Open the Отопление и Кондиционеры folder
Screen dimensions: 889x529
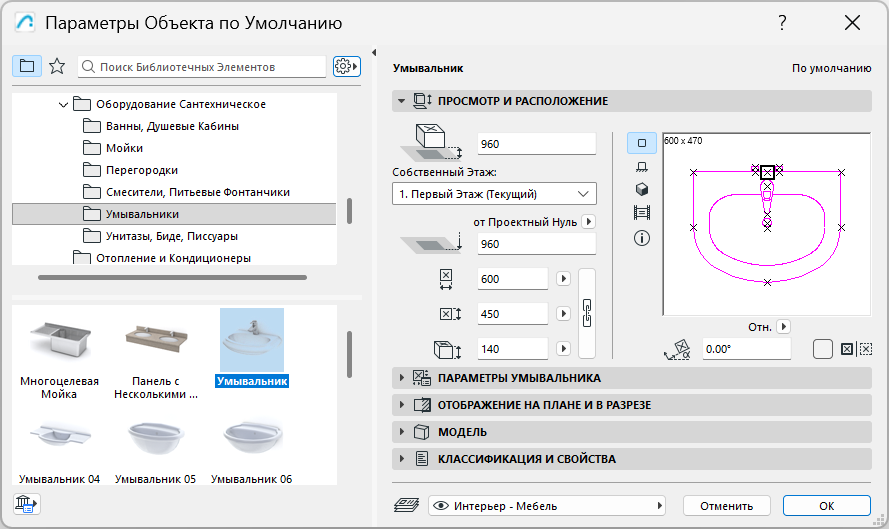pos(173,258)
